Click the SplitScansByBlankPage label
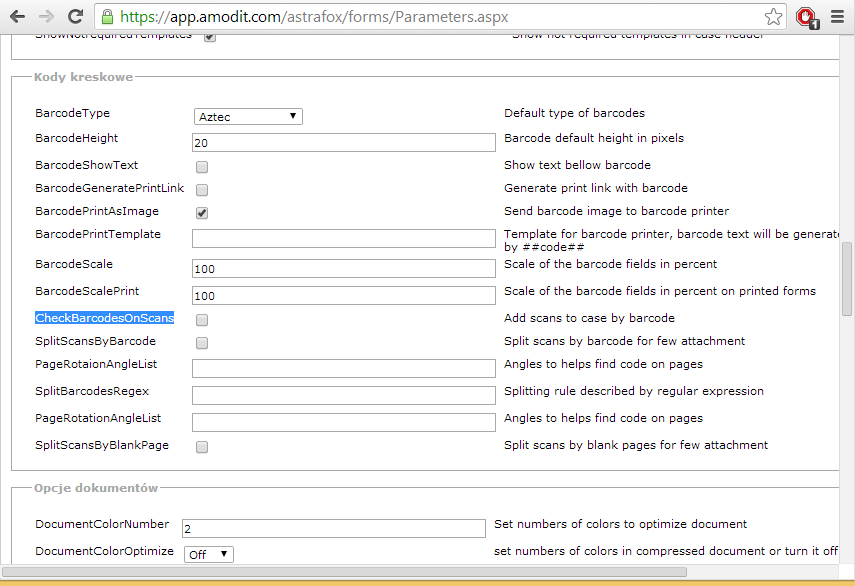Image resolution: width=855 pixels, height=586 pixels. tap(102, 445)
